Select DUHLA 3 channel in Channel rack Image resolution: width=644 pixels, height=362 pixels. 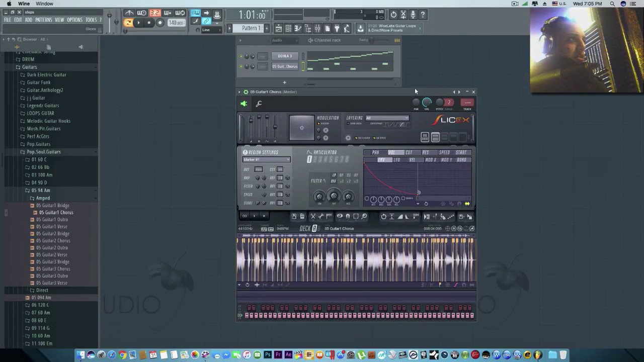285,56
